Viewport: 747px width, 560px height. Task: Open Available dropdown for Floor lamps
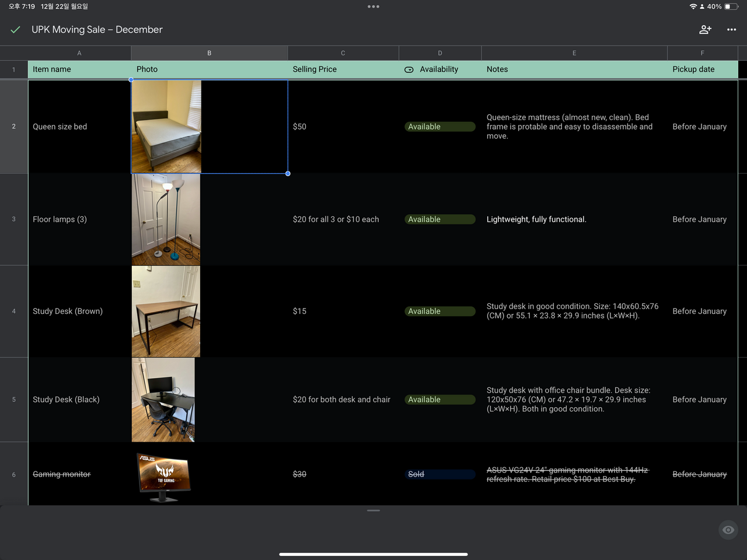[439, 219]
